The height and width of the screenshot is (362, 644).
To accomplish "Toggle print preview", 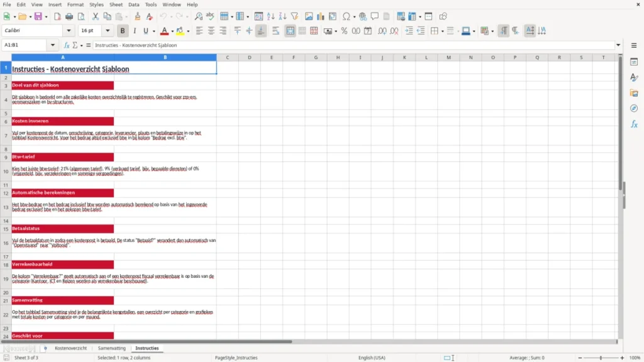I will [81, 16].
